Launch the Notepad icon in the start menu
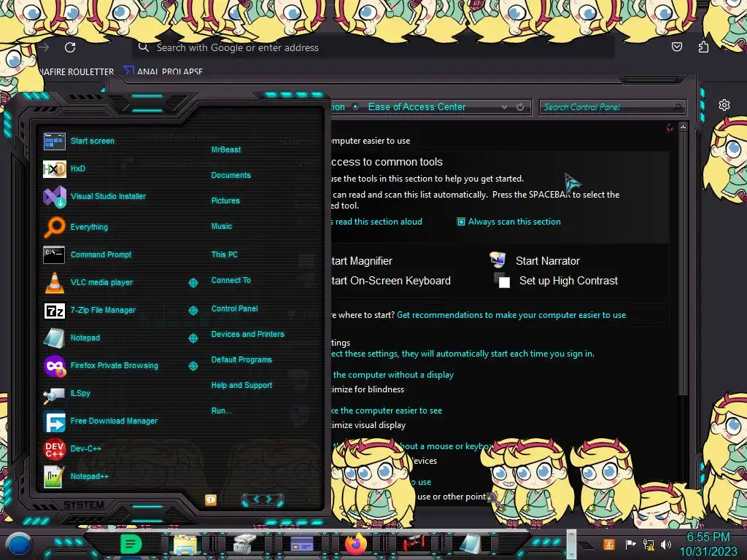 (54, 338)
